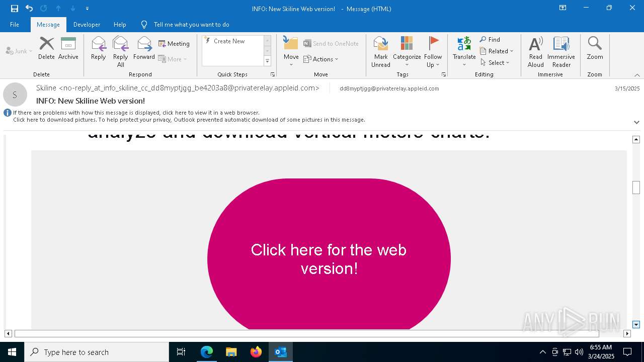The height and width of the screenshot is (362, 644).
Task: Open the Move folder dropdown
Action: point(291,52)
